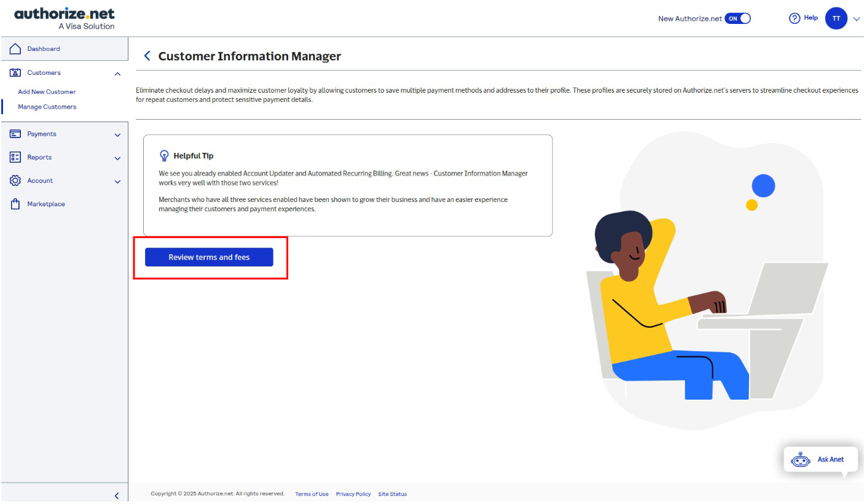Click the Helpful Tip lightbulb icon
This screenshot has height=504, width=867.
tap(164, 155)
